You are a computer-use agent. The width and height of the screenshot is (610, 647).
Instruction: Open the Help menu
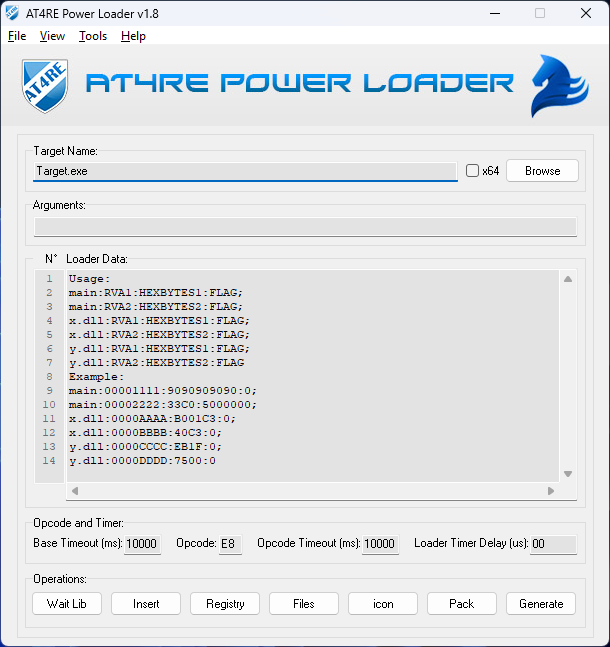pyautogui.click(x=133, y=36)
